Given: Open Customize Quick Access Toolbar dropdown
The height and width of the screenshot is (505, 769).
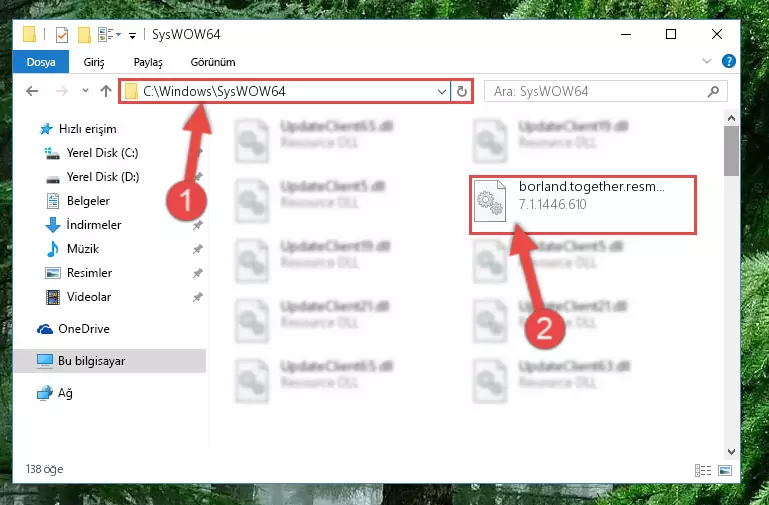Looking at the screenshot, I should coord(132,35).
